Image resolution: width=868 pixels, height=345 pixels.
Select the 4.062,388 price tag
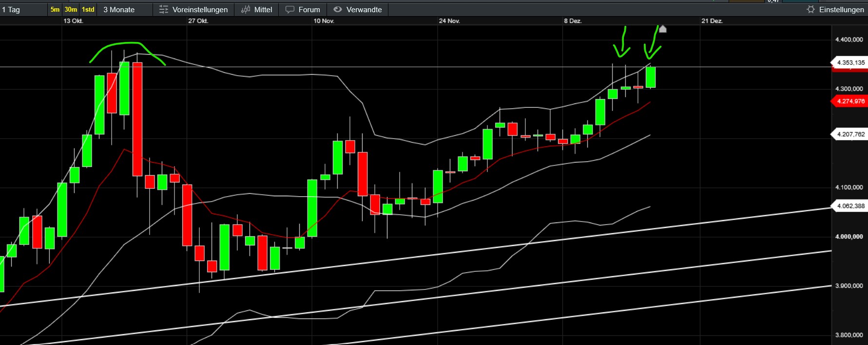click(x=849, y=206)
